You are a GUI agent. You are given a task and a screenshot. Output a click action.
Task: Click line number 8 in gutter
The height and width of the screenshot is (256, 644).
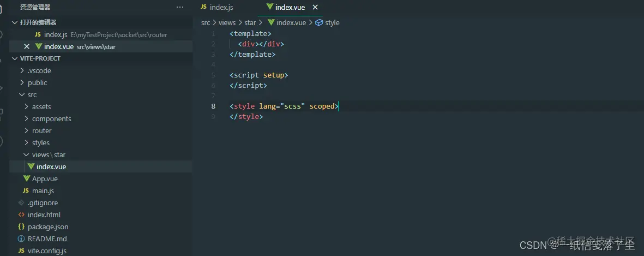213,106
